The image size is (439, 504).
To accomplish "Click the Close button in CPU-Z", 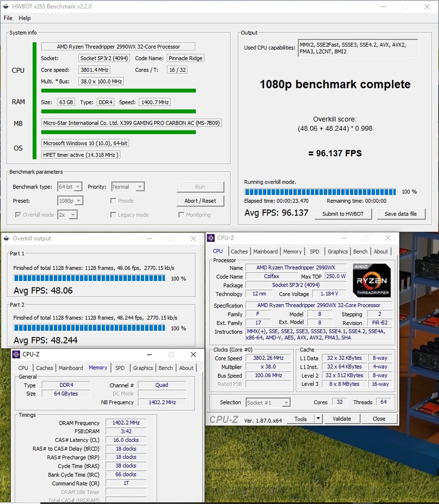I will click(x=379, y=419).
